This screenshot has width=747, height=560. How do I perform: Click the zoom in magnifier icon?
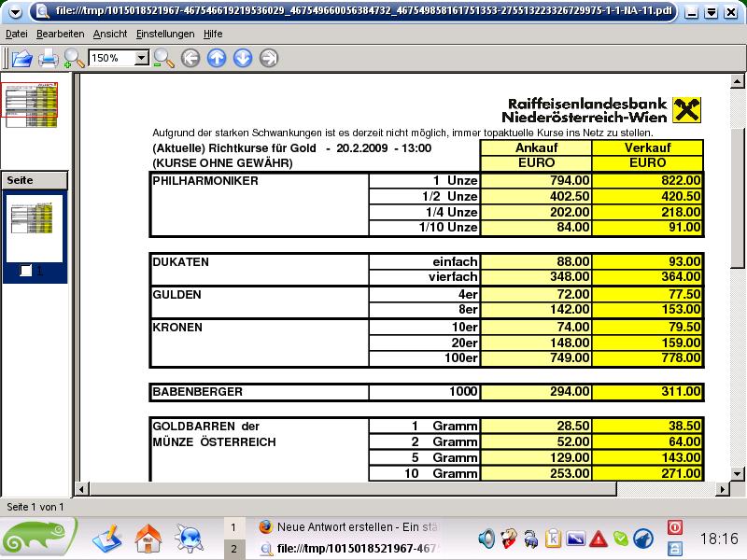click(74, 58)
